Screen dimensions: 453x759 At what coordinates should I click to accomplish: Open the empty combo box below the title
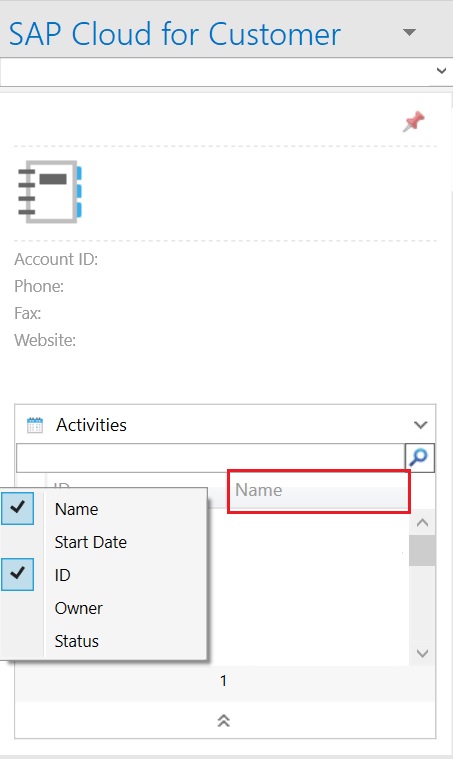click(x=226, y=72)
